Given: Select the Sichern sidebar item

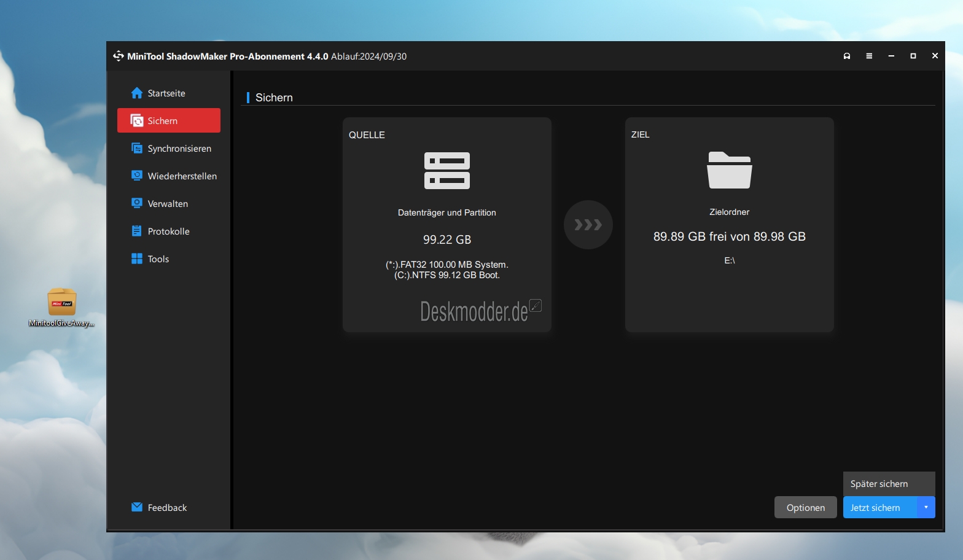Looking at the screenshot, I should pos(169,120).
